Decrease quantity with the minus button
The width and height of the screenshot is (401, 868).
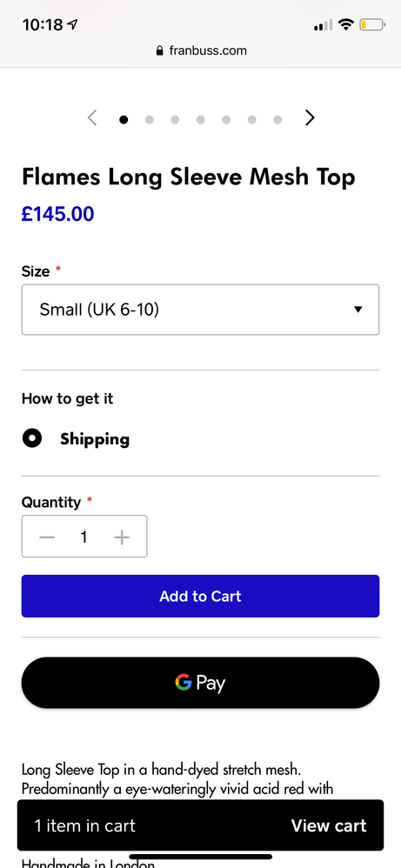47,537
